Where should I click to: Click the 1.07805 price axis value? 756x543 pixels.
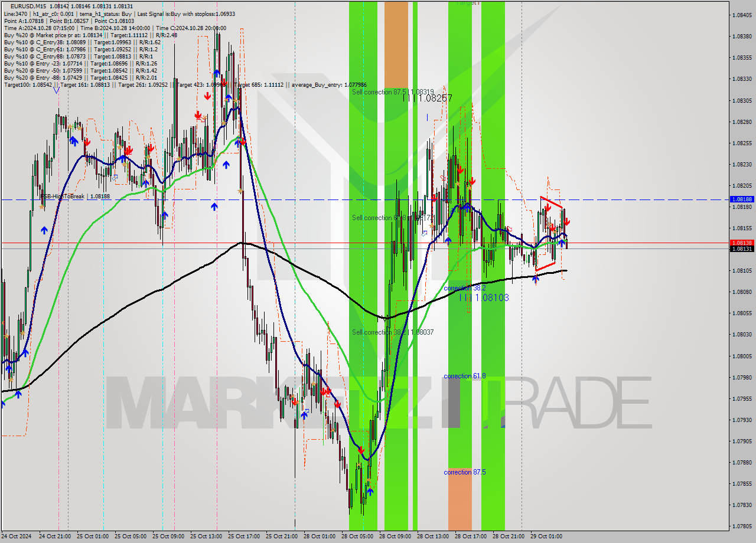pyautogui.click(x=742, y=526)
